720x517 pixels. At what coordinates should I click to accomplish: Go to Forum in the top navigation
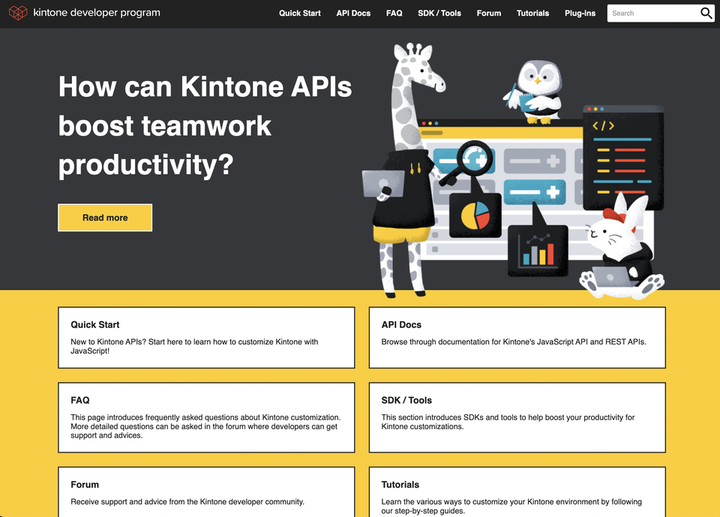[x=489, y=13]
